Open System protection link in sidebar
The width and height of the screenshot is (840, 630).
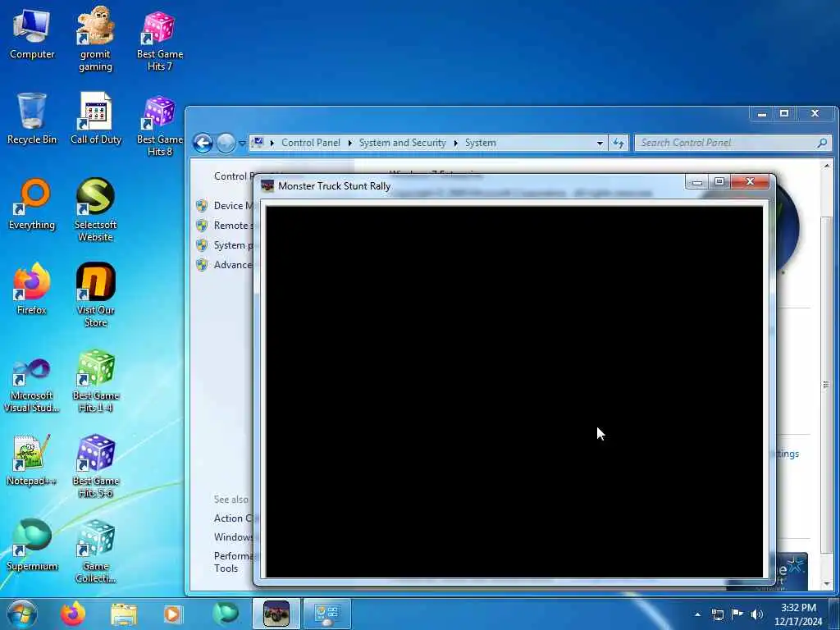[x=232, y=245]
